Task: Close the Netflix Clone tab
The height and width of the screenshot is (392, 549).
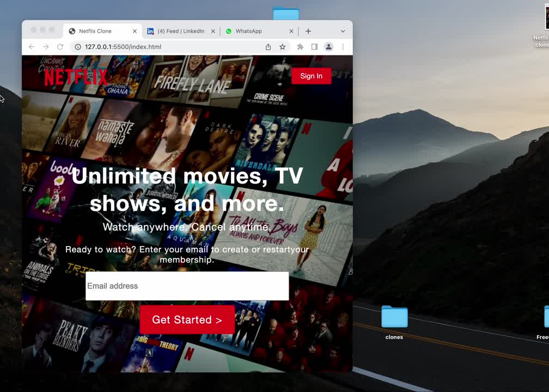Action: [x=135, y=31]
